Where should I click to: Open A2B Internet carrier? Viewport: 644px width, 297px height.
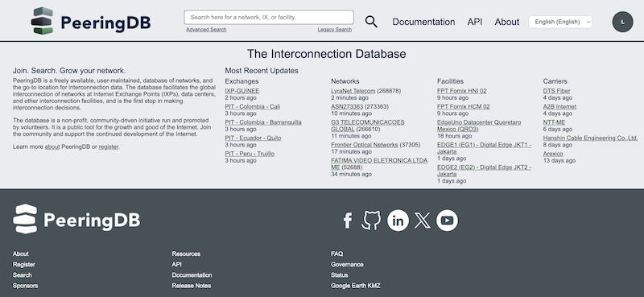pyautogui.click(x=559, y=106)
